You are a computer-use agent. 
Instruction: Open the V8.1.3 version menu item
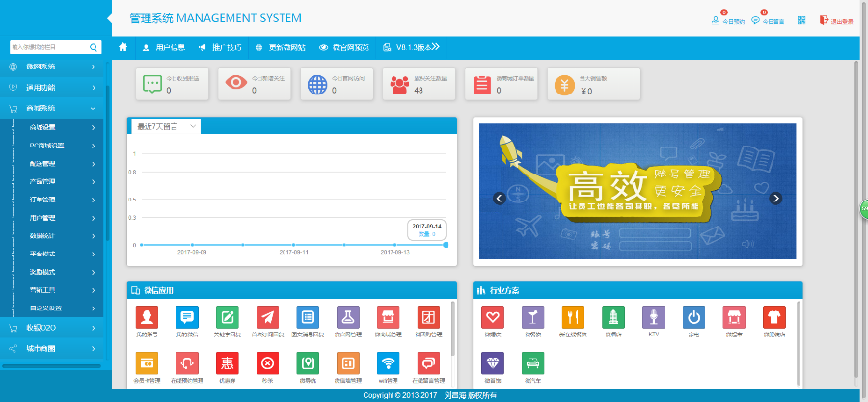point(411,47)
